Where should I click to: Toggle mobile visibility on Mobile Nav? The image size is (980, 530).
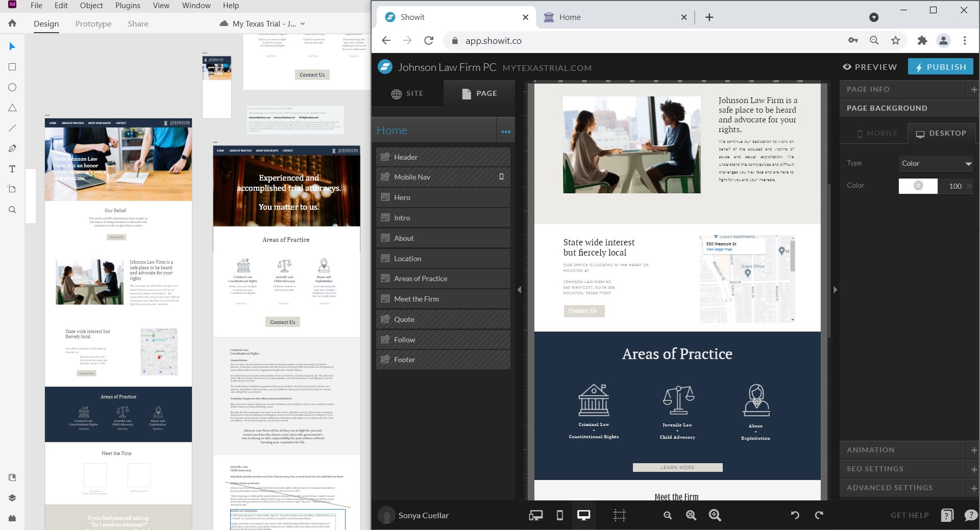pyautogui.click(x=501, y=177)
